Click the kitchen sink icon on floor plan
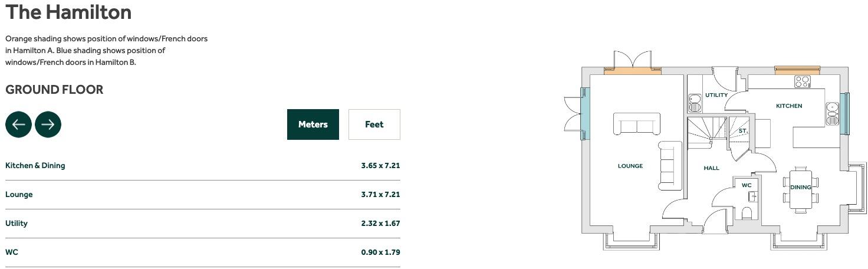 point(832,113)
